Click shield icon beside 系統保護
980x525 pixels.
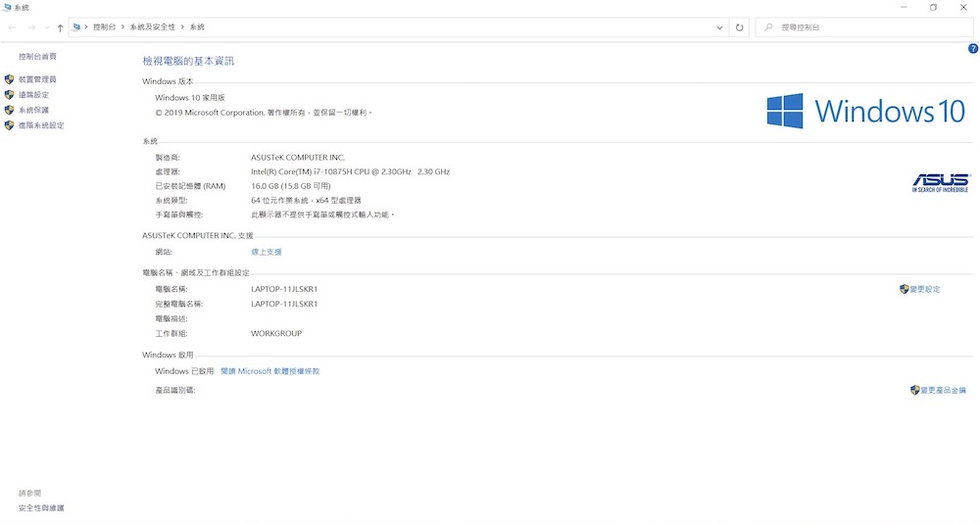click(x=10, y=110)
